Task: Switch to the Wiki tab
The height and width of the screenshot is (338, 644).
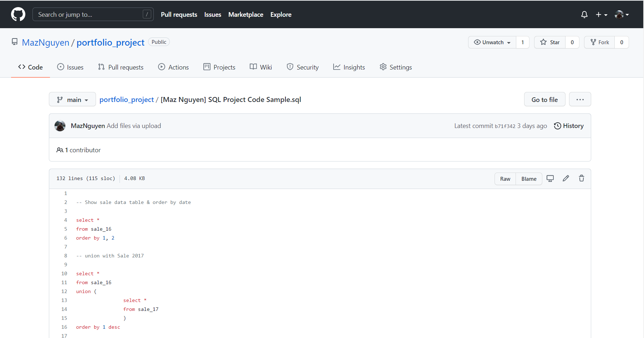Action: tap(261, 67)
